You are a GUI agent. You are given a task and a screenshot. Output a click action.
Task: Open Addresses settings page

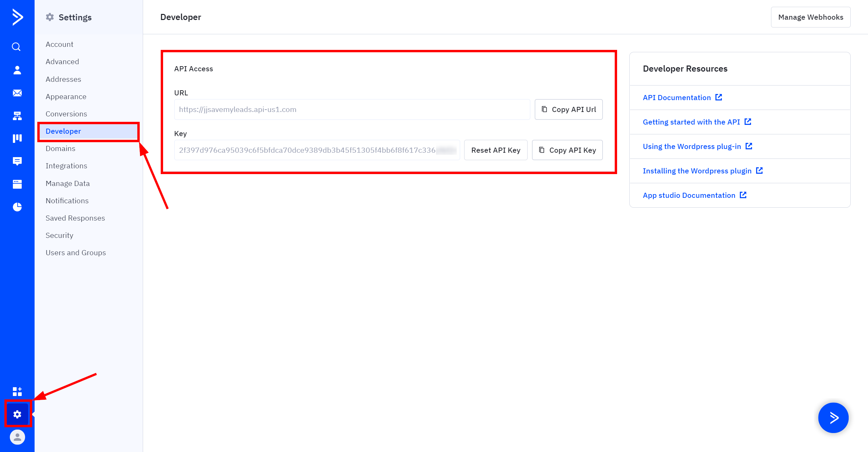[63, 79]
